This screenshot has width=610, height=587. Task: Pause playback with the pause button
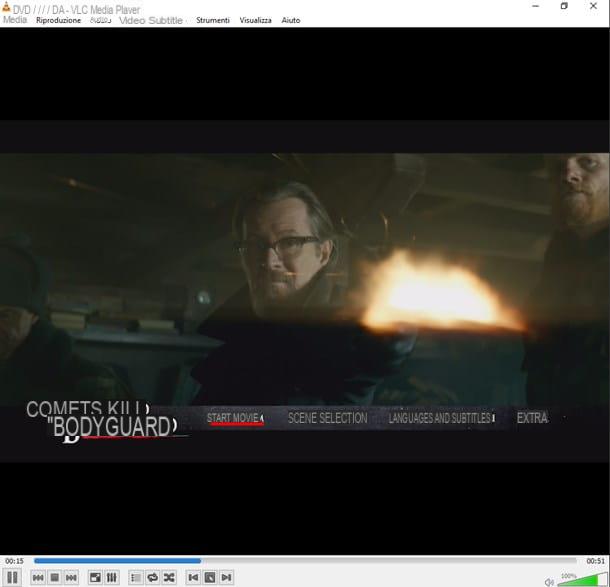pyautogui.click(x=12, y=577)
